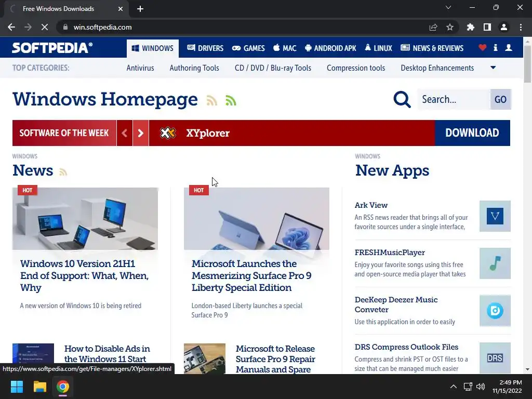The width and height of the screenshot is (532, 399).
Task: Open the FRESHMusicPlayer title link
Action: (x=390, y=252)
